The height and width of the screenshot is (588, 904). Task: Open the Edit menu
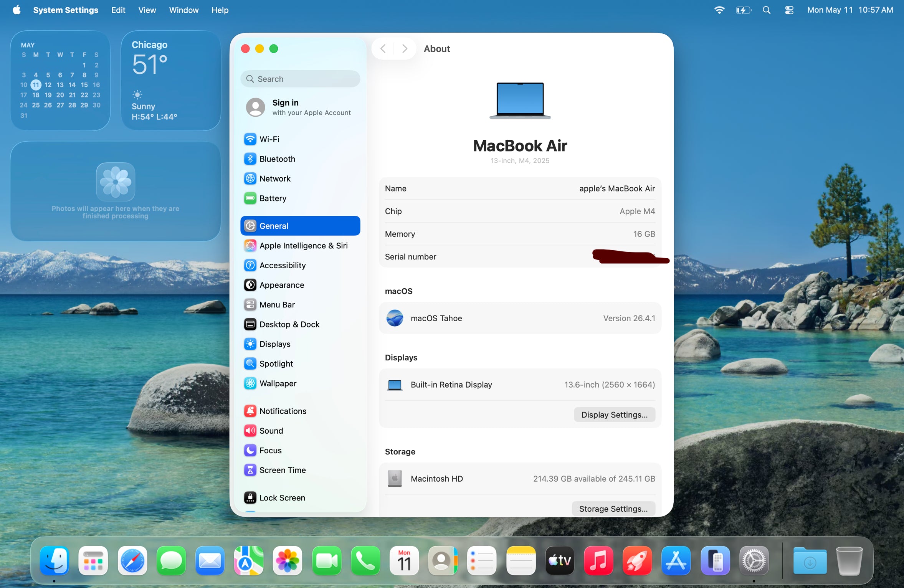point(118,10)
